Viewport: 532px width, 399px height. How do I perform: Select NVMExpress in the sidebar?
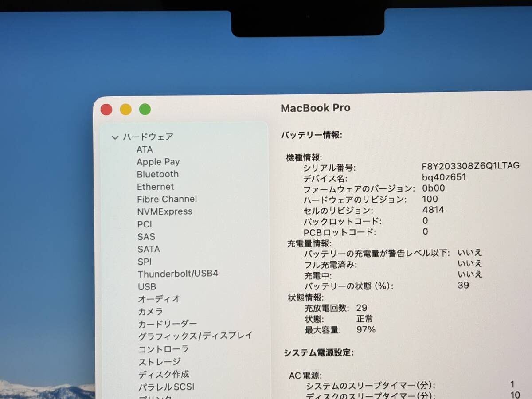click(x=164, y=211)
